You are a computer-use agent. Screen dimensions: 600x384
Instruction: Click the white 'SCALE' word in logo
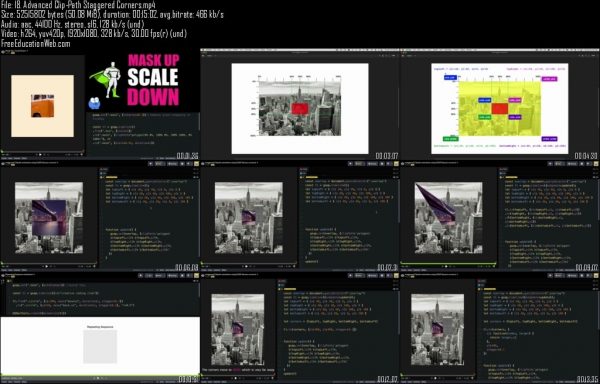(x=153, y=77)
